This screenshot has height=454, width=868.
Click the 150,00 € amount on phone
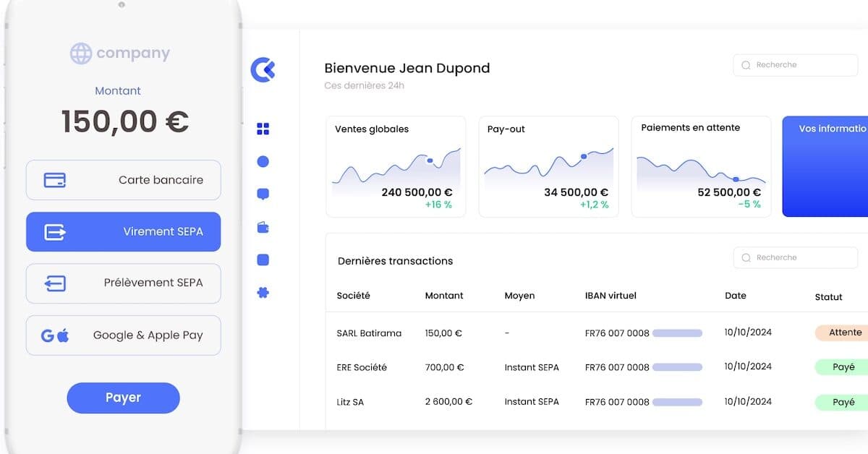(x=124, y=121)
